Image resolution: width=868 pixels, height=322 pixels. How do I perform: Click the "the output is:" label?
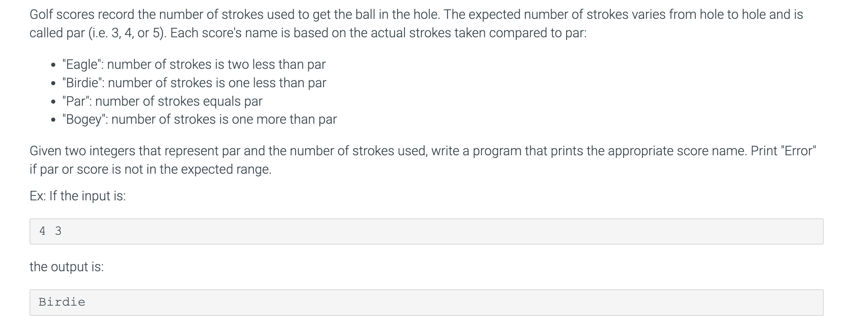pos(66,267)
